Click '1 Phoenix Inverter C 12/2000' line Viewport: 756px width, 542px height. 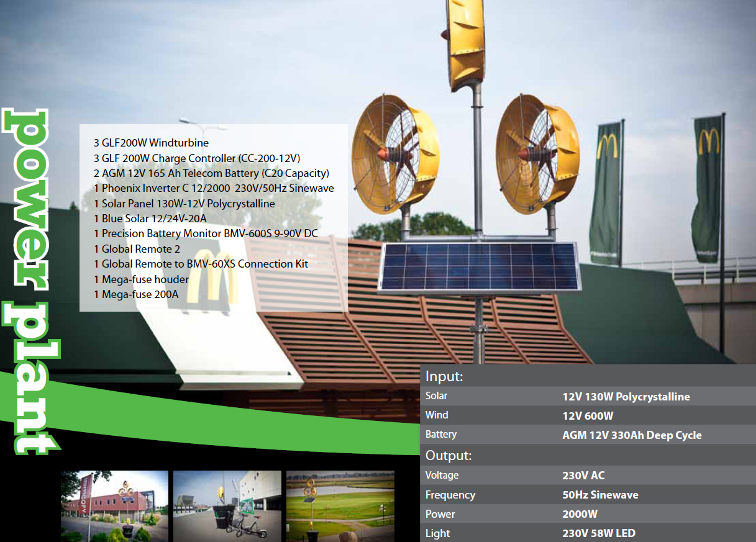pos(214,188)
